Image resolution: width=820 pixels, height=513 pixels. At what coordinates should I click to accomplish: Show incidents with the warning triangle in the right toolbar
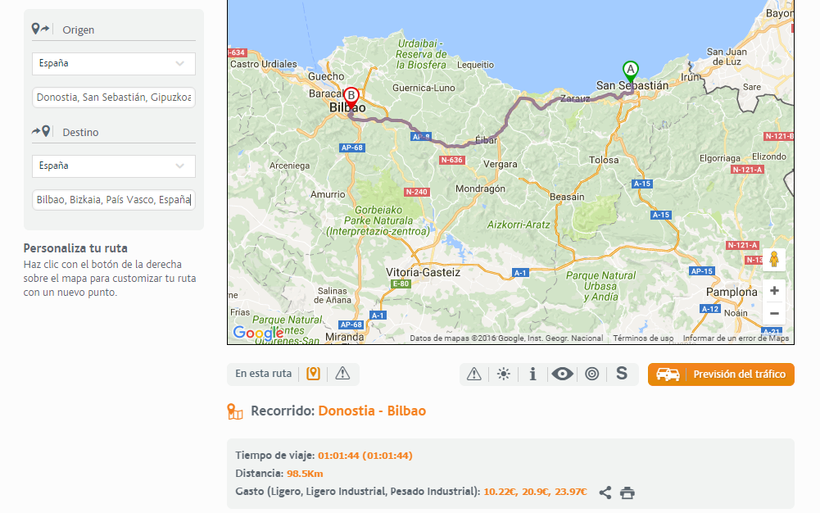pyautogui.click(x=474, y=374)
